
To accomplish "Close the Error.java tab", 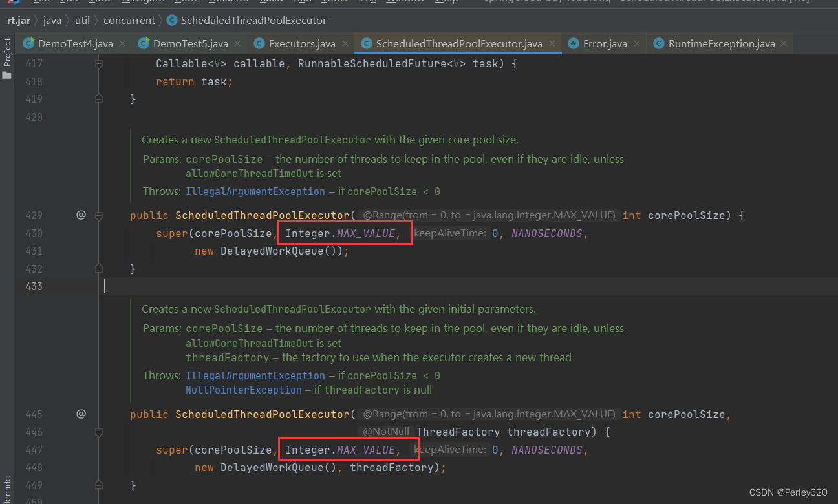I will pos(637,44).
